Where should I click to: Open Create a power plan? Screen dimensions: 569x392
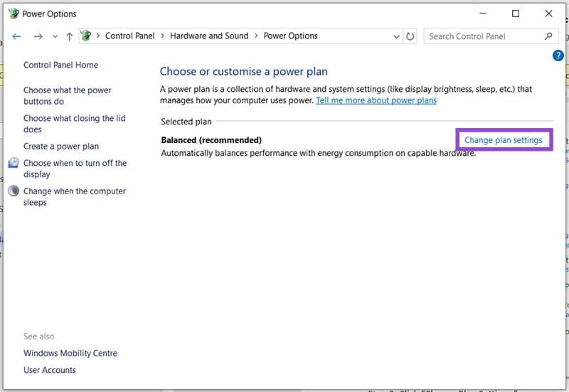(x=61, y=147)
